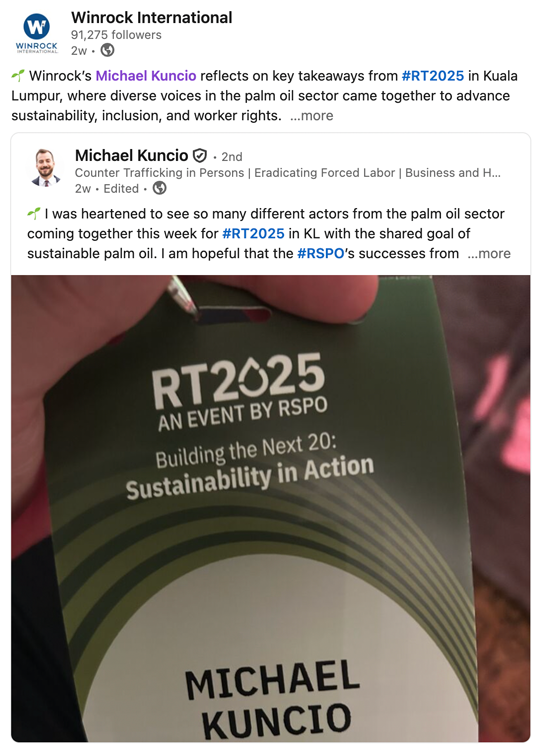Open the RT2025 badge photo
The width and height of the screenshot is (544, 750).
tap(271, 508)
